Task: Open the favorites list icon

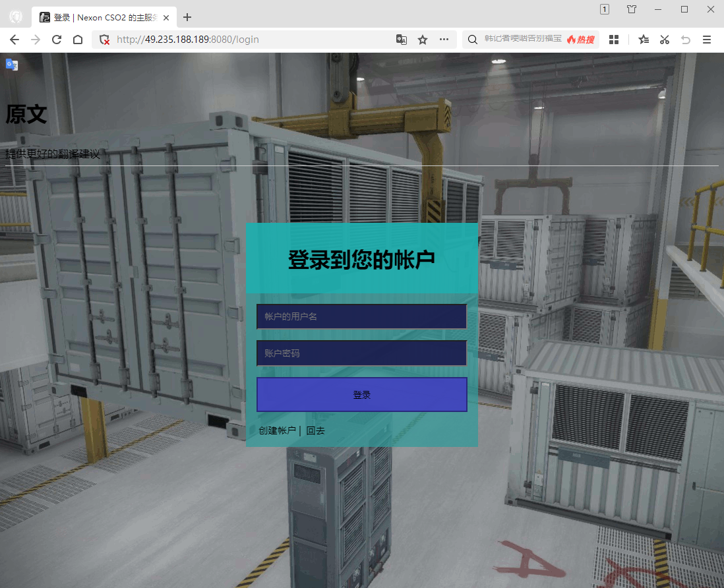Action: 643,40
